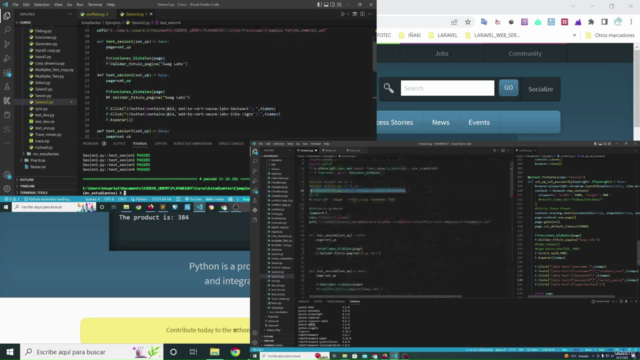Switch to OUTPUT panel tab
This screenshot has width=640, height=360.
click(x=119, y=144)
